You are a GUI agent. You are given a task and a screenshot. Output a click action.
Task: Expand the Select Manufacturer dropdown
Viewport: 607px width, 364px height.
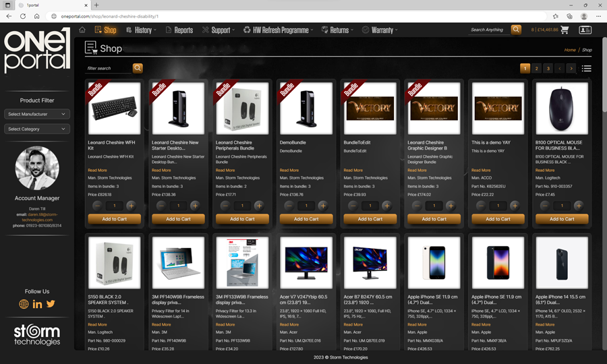(x=37, y=115)
